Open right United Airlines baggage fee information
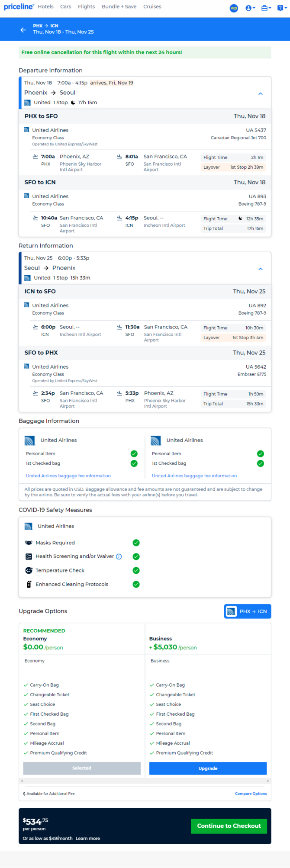This screenshot has height=868, width=290. [194, 476]
